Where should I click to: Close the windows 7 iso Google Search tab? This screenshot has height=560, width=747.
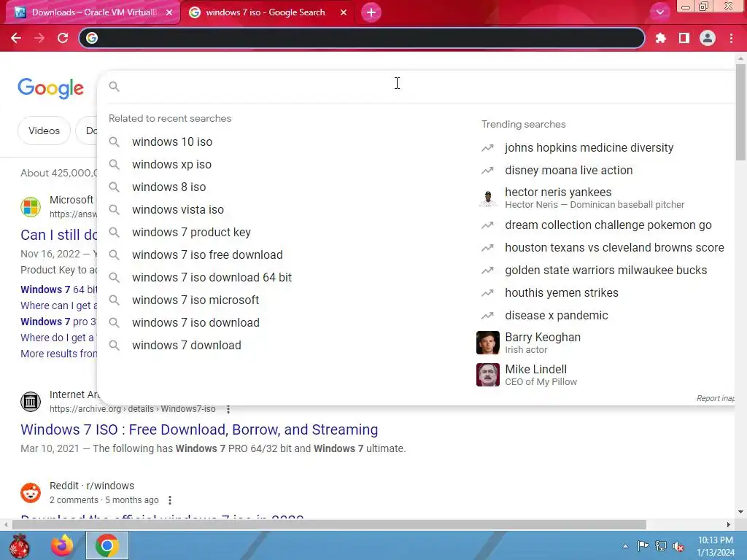[x=344, y=12]
